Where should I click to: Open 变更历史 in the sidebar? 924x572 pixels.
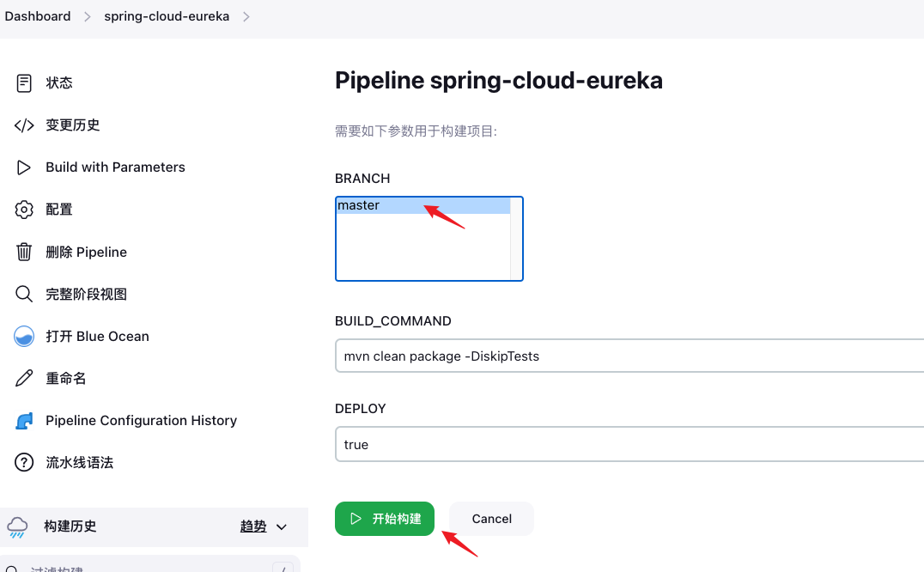pyautogui.click(x=72, y=125)
